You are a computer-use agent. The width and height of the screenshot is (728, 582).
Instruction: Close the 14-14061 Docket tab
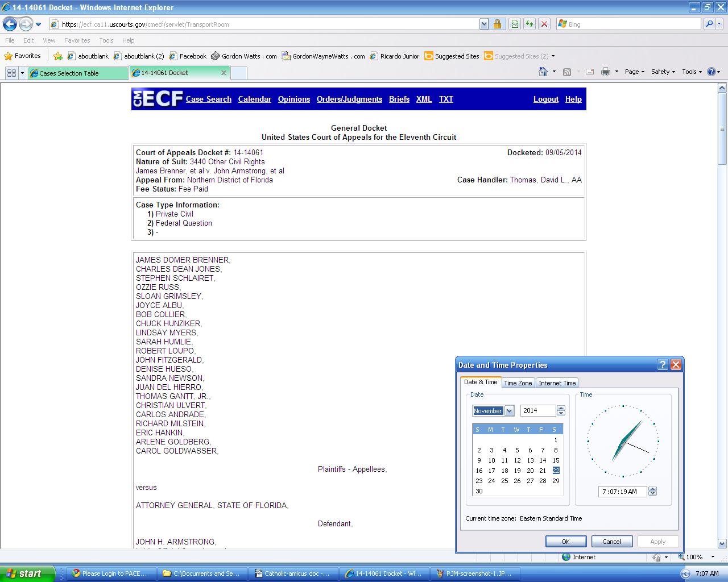click(224, 73)
